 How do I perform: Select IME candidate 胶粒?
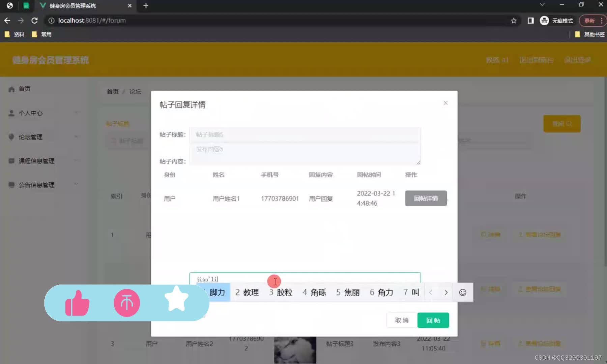tap(281, 292)
